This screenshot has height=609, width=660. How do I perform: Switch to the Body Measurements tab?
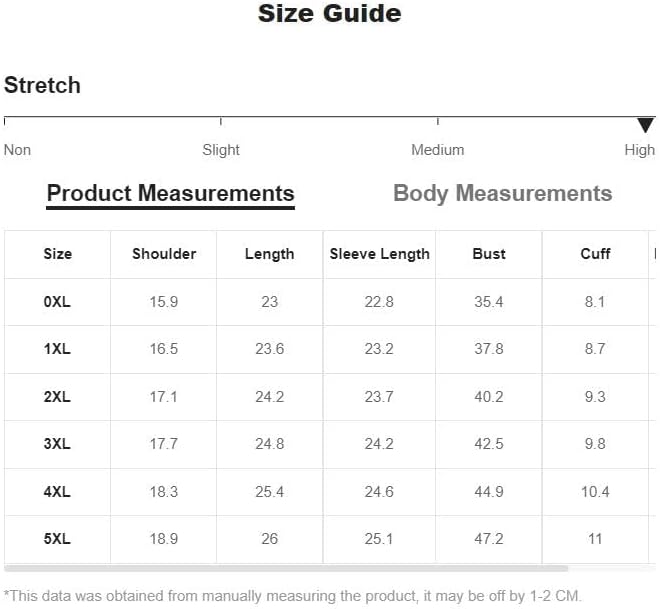click(x=503, y=194)
